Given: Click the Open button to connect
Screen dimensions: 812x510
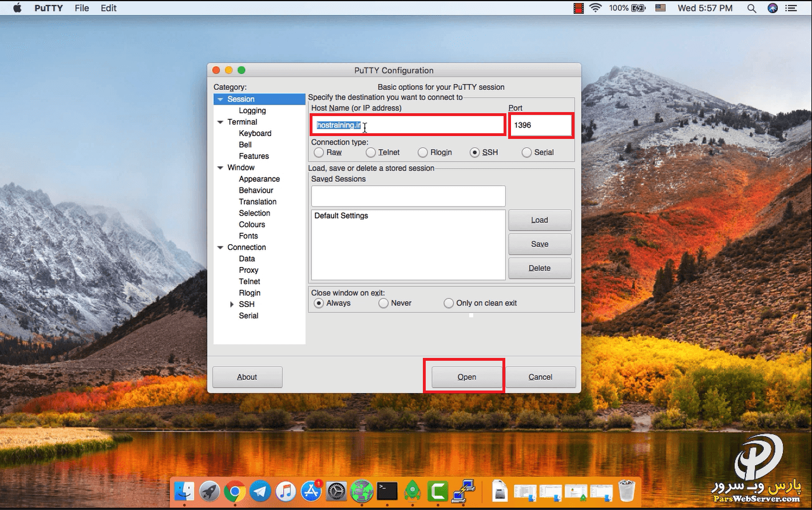Looking at the screenshot, I should point(466,377).
